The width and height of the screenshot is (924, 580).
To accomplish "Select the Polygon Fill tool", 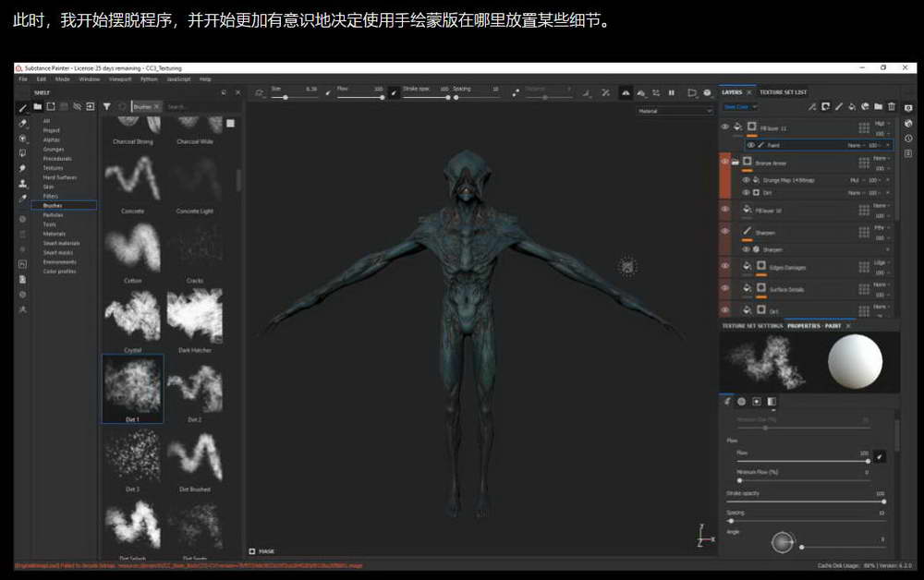I will (x=22, y=153).
